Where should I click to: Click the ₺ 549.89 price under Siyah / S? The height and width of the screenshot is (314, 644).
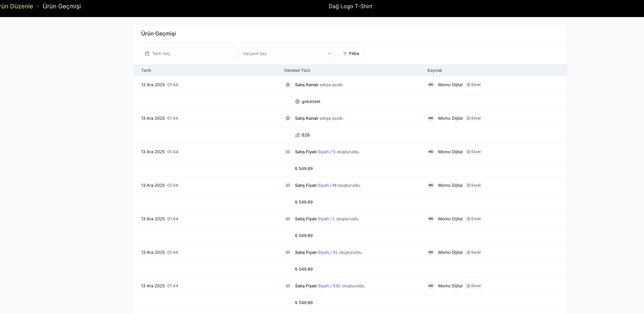coord(304,169)
